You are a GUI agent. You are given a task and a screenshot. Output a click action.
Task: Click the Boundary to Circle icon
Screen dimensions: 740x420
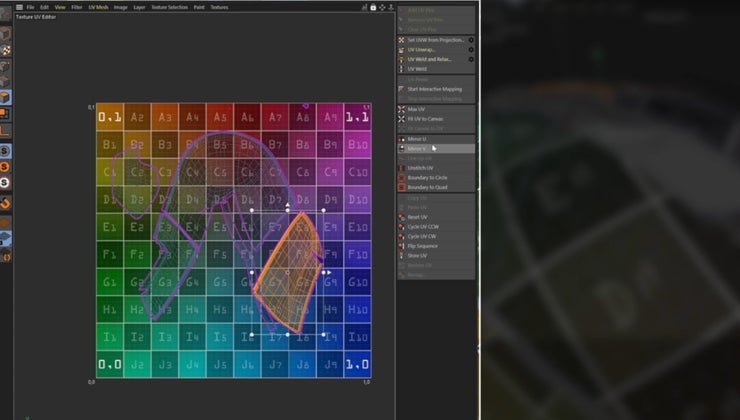coord(402,178)
